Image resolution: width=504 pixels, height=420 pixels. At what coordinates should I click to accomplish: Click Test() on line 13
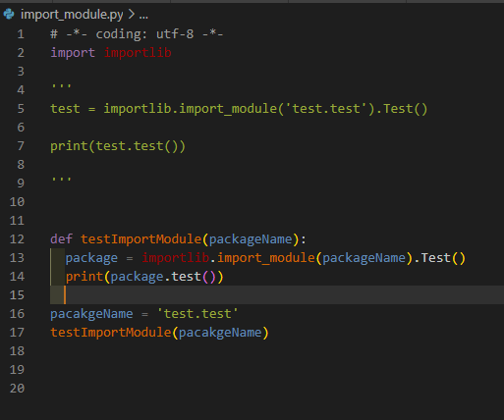click(x=443, y=258)
